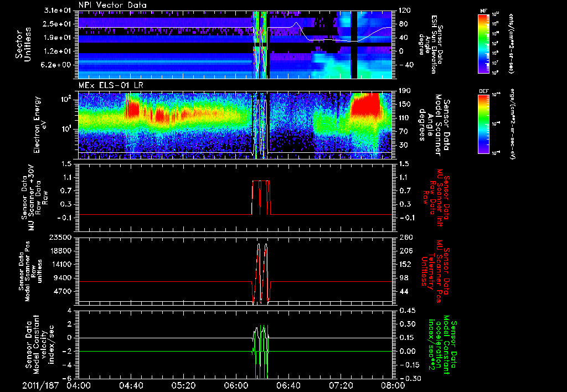Click the 04:40 time axis label
The height and width of the screenshot is (392, 567).
click(x=131, y=385)
